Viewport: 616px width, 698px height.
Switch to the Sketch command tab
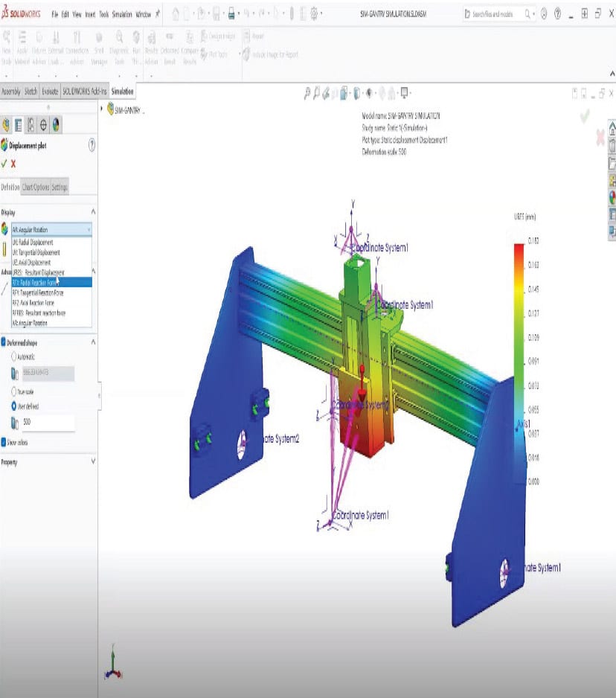pos(31,92)
